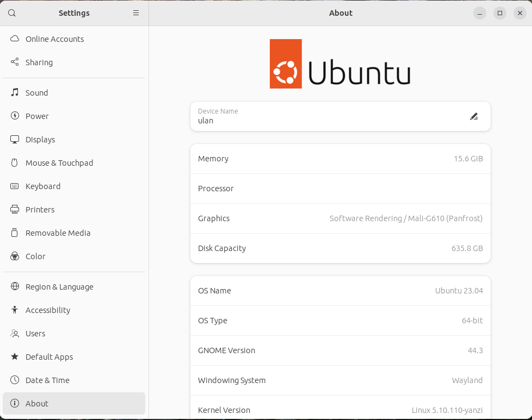Viewport: 532px width, 420px height.
Task: Open the Users panel
Action: click(x=74, y=333)
